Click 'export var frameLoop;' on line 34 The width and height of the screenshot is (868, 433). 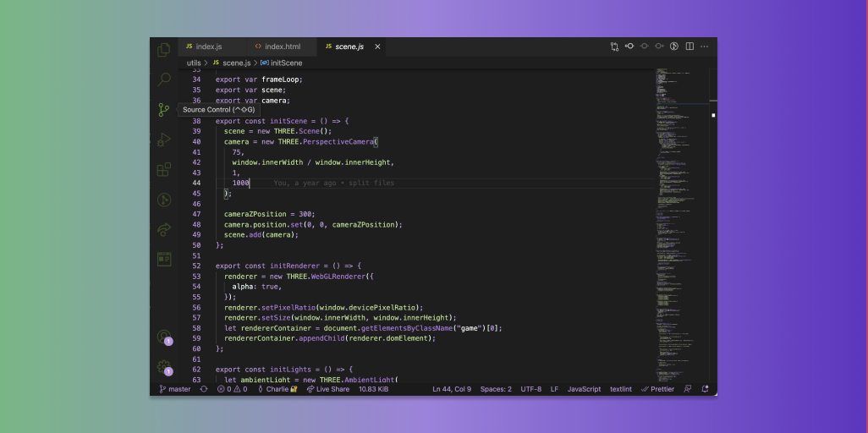click(259, 79)
